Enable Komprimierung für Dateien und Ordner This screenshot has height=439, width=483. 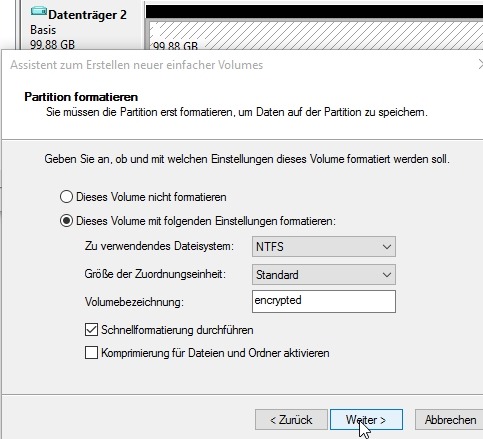(91, 353)
